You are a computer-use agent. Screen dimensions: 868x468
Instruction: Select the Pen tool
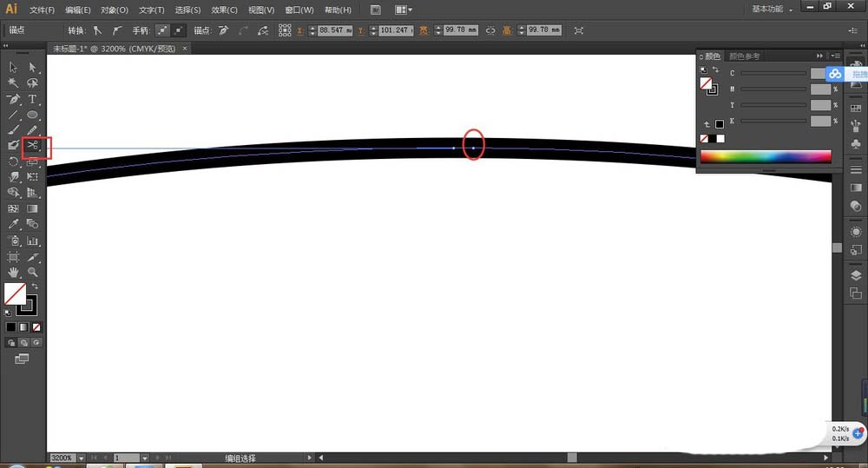pyautogui.click(x=13, y=99)
